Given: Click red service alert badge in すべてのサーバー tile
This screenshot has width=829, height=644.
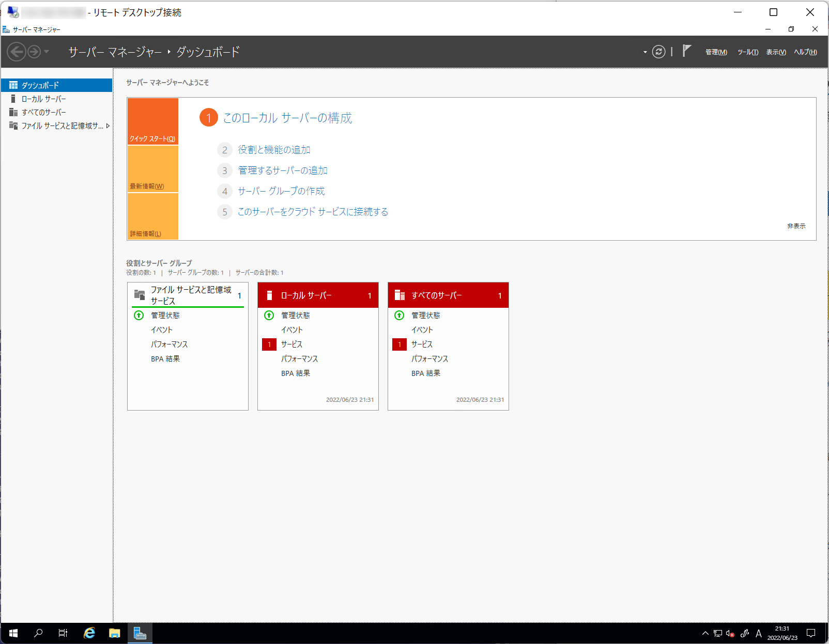Looking at the screenshot, I should tap(400, 344).
